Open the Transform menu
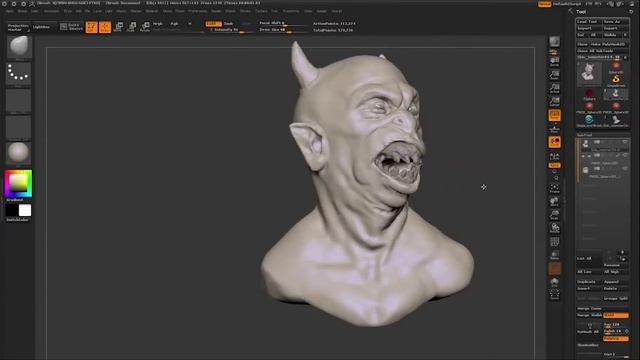This screenshot has width=640, height=360. tap(291, 11)
